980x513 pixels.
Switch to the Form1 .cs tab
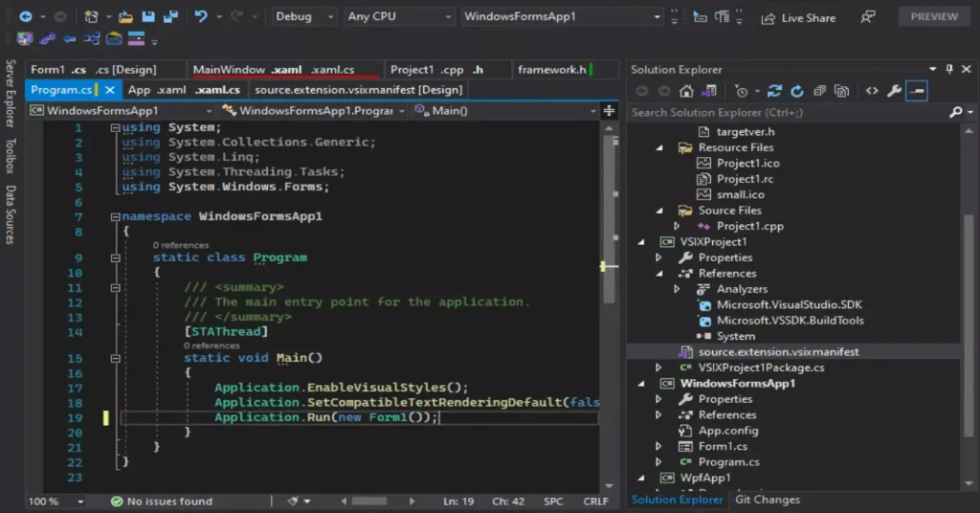58,69
